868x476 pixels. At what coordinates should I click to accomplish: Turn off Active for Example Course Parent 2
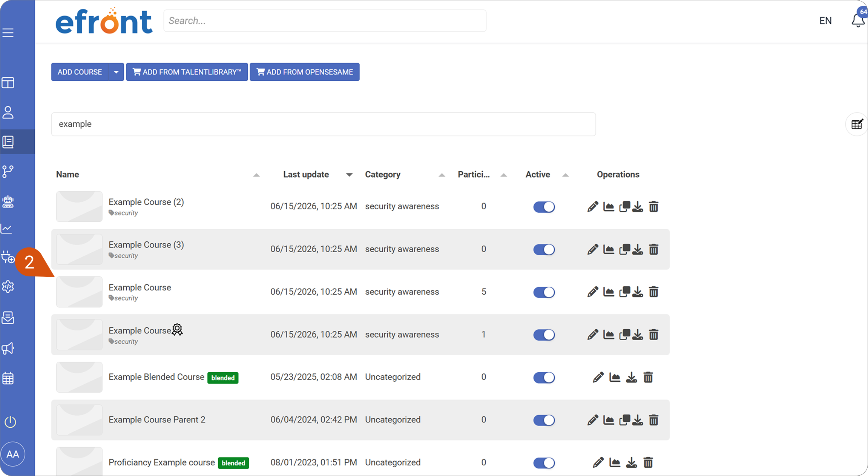tap(544, 420)
